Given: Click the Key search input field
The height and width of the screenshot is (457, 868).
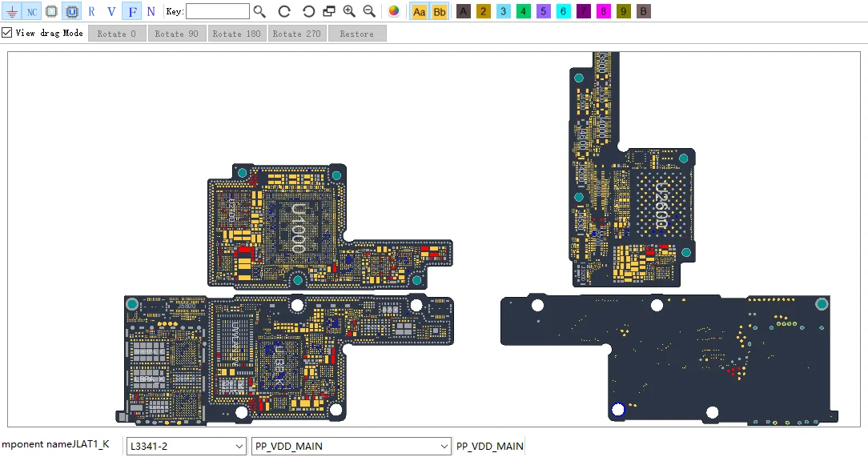Looking at the screenshot, I should click(217, 11).
